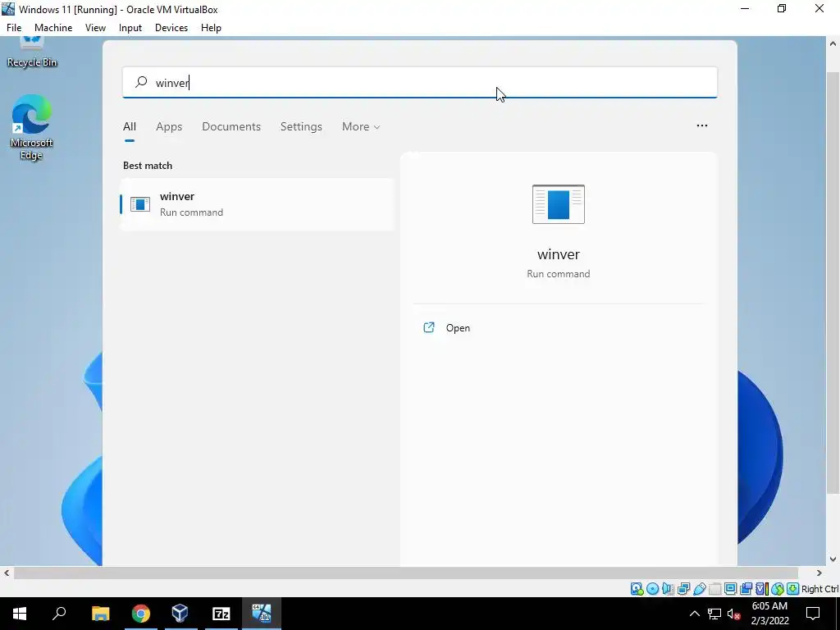The image size is (840, 630).
Task: Click the VM vertical scrollbar
Action: click(x=833, y=282)
